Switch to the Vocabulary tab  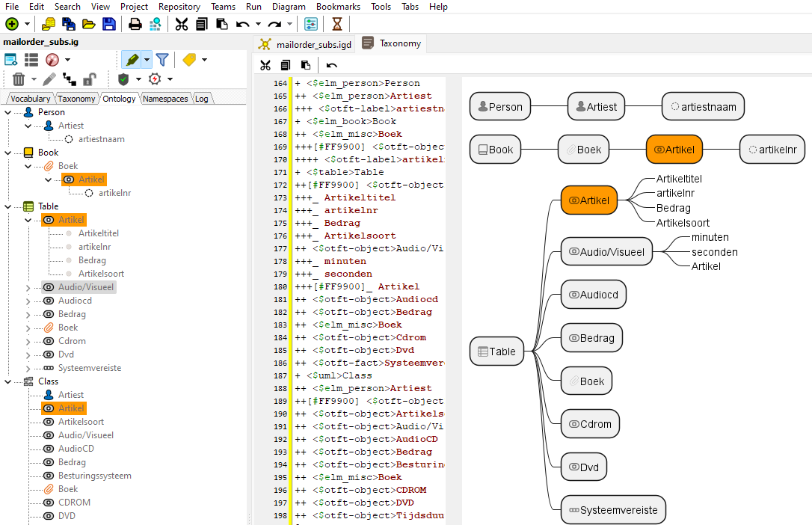click(x=31, y=99)
